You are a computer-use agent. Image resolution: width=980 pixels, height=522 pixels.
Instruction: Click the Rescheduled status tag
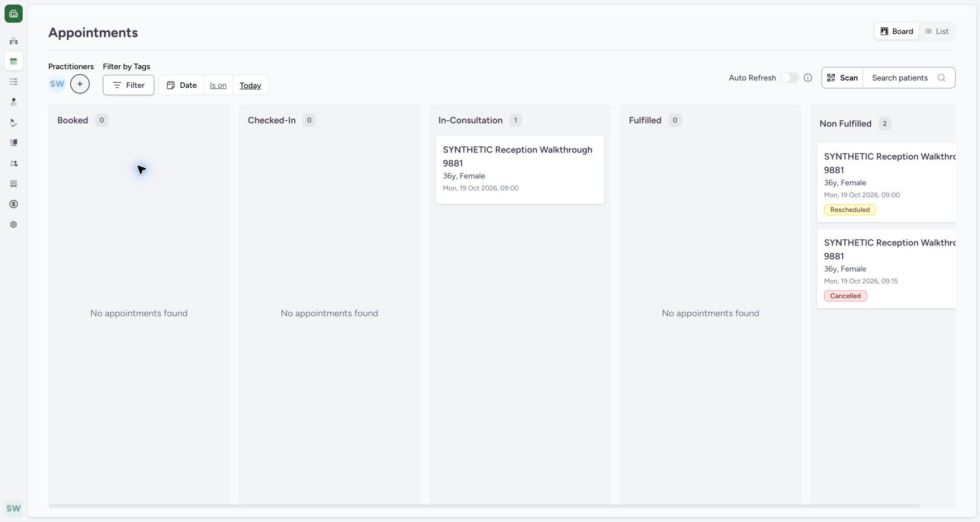tap(850, 210)
